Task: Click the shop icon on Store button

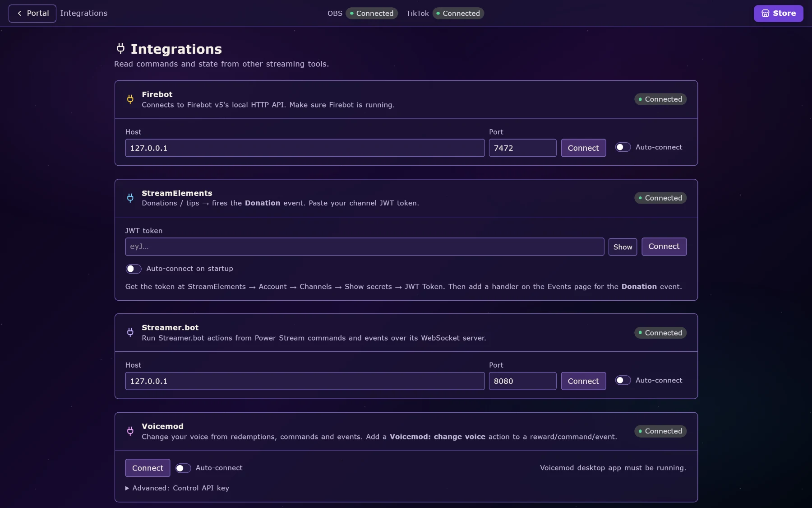Action: pyautogui.click(x=766, y=14)
